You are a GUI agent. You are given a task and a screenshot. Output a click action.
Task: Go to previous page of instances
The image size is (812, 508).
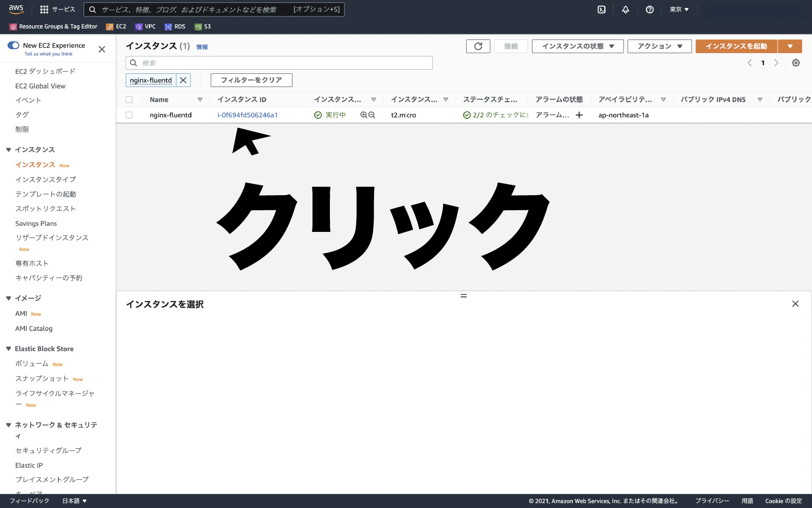coord(750,63)
